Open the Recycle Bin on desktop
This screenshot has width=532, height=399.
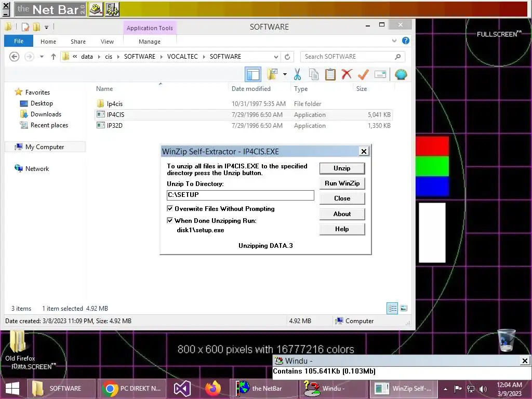coord(507,340)
